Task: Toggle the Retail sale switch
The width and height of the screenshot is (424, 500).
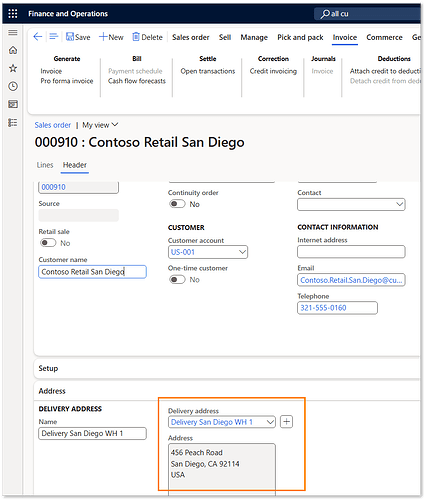Action: pos(48,243)
